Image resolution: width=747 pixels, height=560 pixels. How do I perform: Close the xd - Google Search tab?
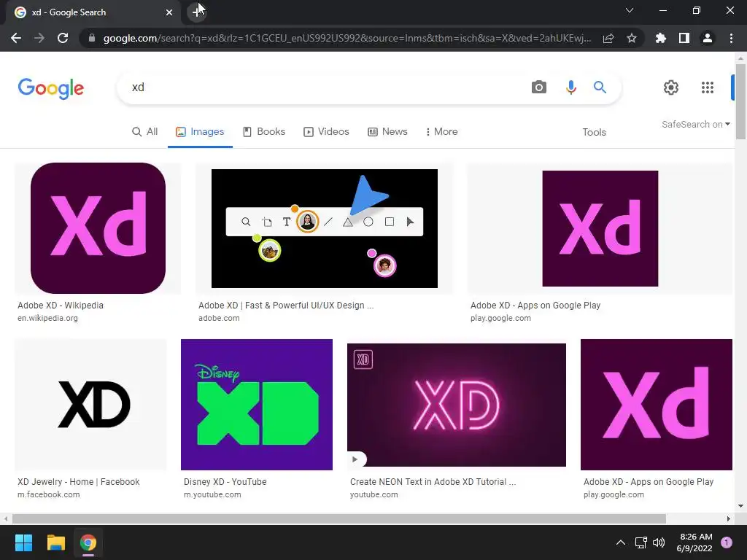point(169,12)
